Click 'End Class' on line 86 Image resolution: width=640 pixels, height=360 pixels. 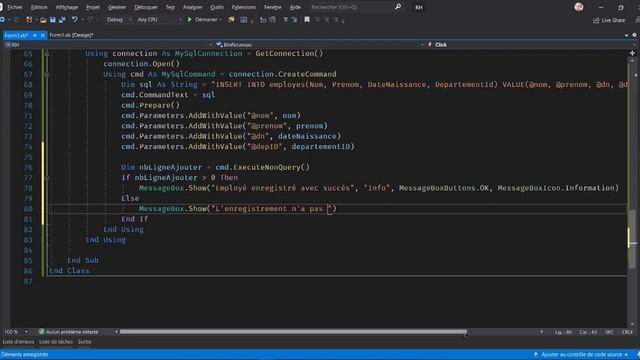coord(69,271)
